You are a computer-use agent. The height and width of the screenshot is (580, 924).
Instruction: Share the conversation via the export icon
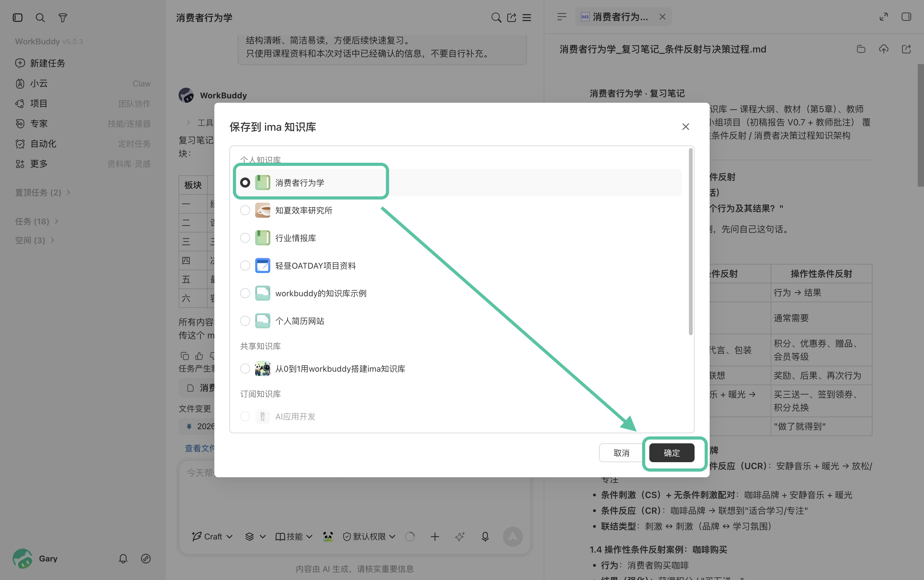coord(512,18)
